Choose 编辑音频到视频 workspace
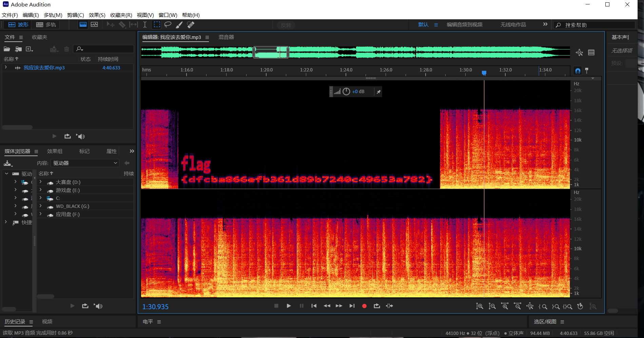The image size is (644, 338). pos(465,25)
